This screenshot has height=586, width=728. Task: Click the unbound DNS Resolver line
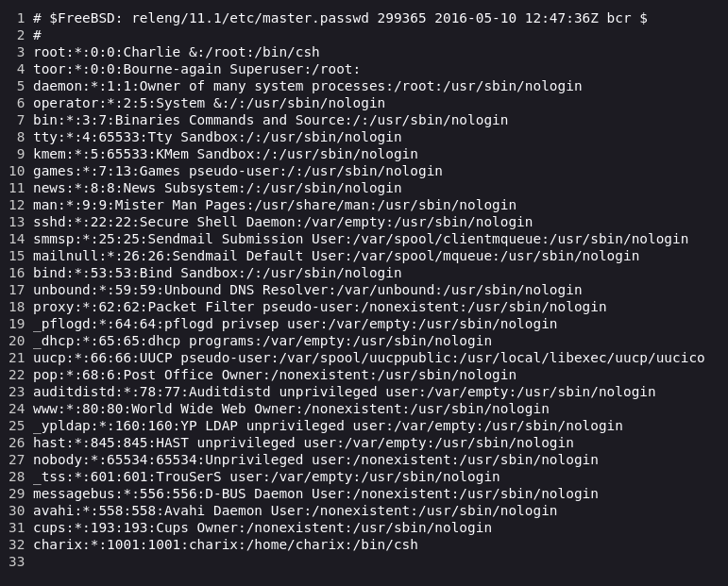(x=308, y=290)
